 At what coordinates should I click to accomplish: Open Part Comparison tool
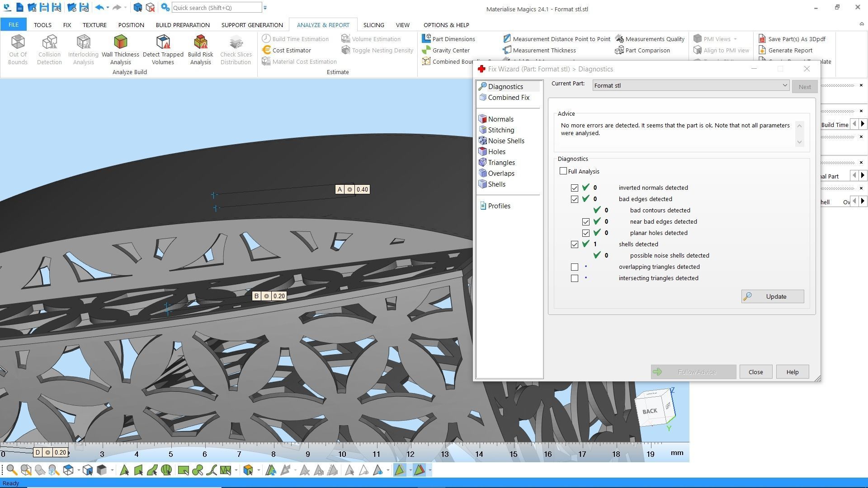647,50
